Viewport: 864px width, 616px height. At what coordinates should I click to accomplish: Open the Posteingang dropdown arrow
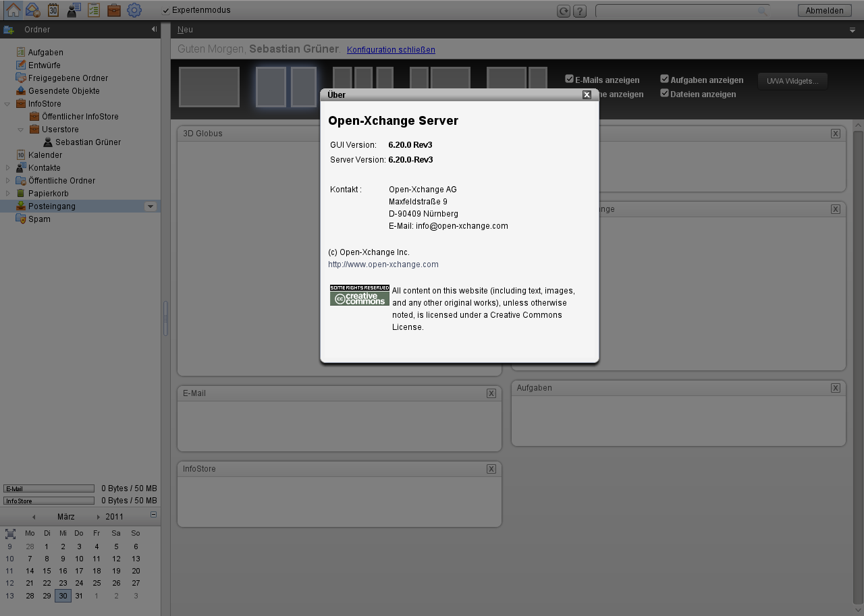click(x=151, y=206)
